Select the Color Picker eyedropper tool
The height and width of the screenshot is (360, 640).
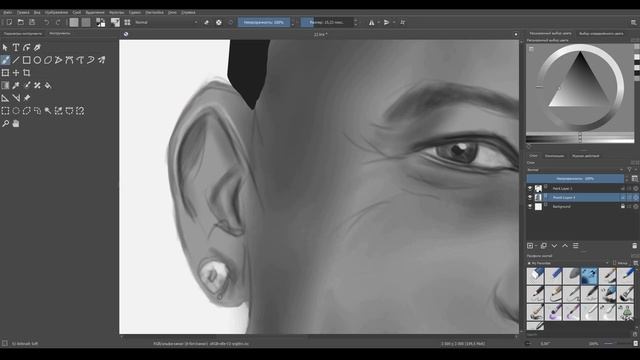16,85
